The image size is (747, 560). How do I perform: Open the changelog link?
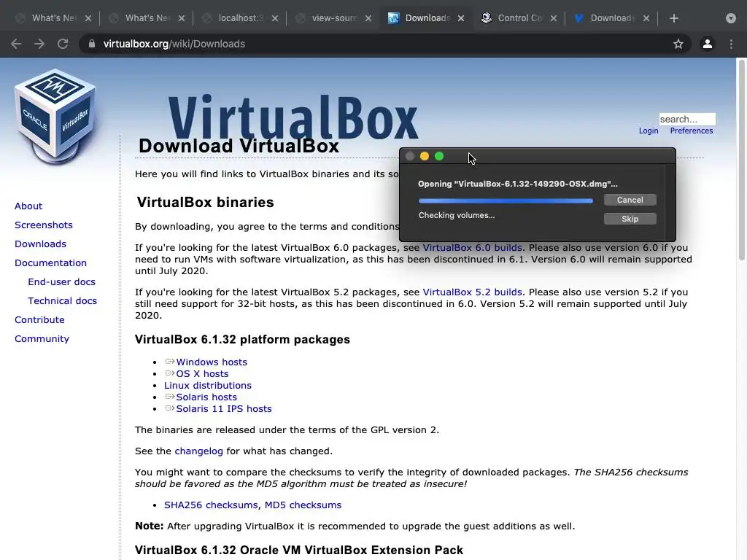198,451
